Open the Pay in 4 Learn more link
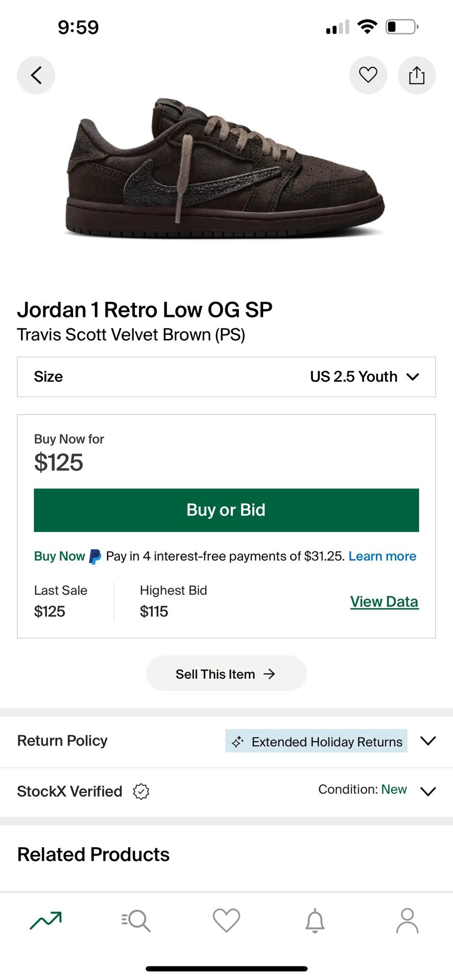 coord(382,556)
